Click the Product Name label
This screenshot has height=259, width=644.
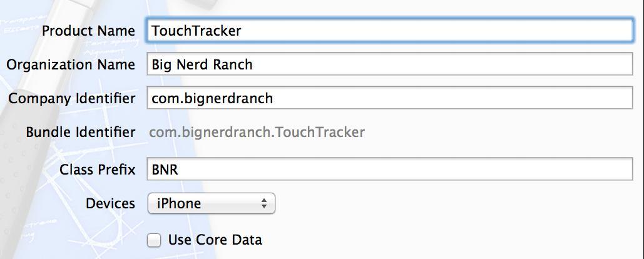[x=88, y=31]
